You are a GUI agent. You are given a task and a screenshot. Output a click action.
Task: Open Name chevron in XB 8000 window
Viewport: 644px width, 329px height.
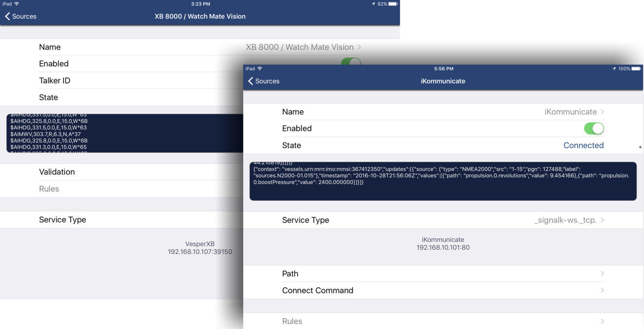(359, 47)
